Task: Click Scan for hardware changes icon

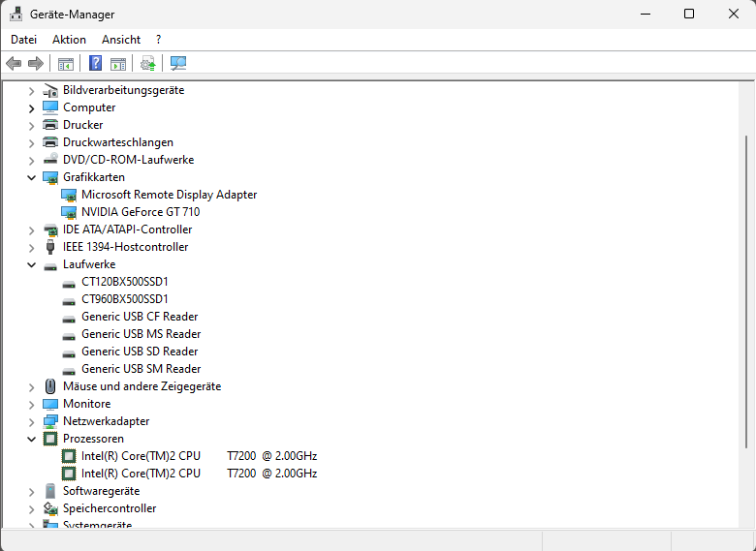Action: pyautogui.click(x=178, y=63)
